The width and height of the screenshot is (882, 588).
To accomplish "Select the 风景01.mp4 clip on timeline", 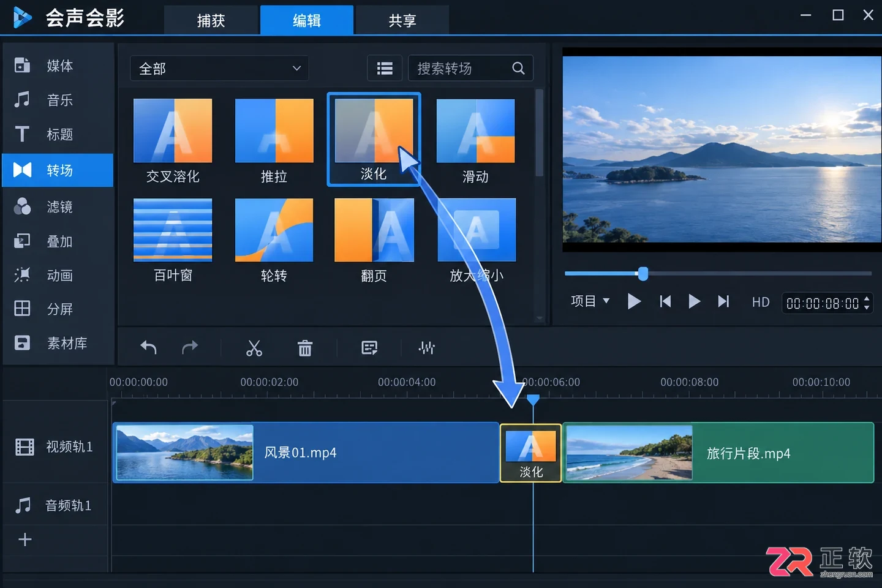I will tap(306, 452).
